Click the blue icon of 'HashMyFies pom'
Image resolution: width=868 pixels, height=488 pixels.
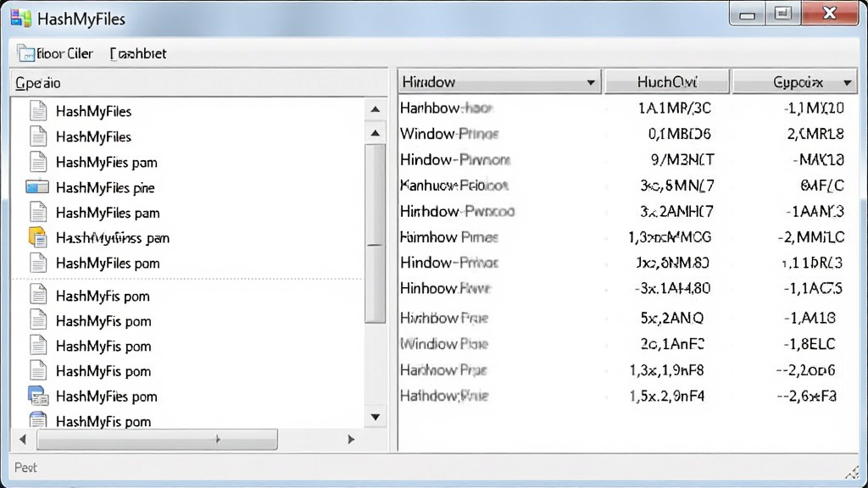(37, 396)
